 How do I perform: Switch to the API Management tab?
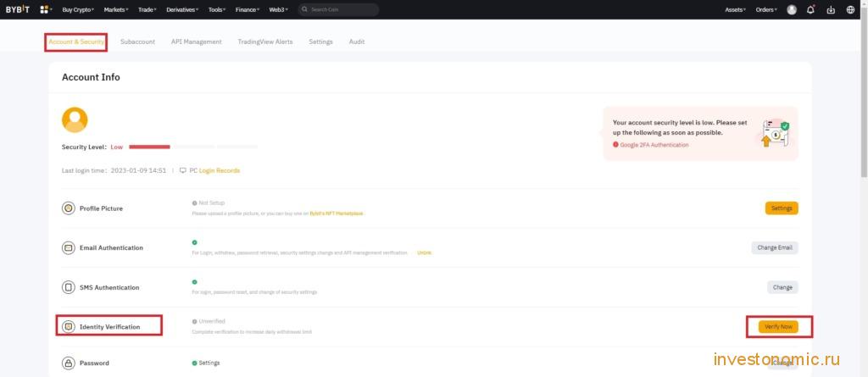pyautogui.click(x=196, y=42)
